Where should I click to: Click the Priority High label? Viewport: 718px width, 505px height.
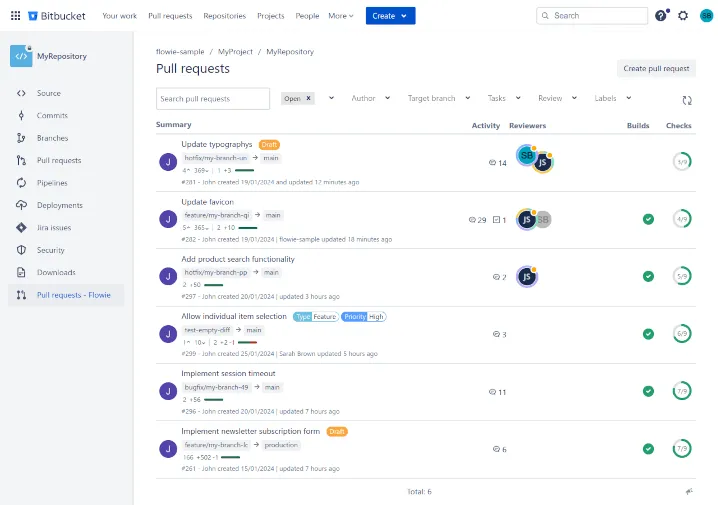coord(364,317)
